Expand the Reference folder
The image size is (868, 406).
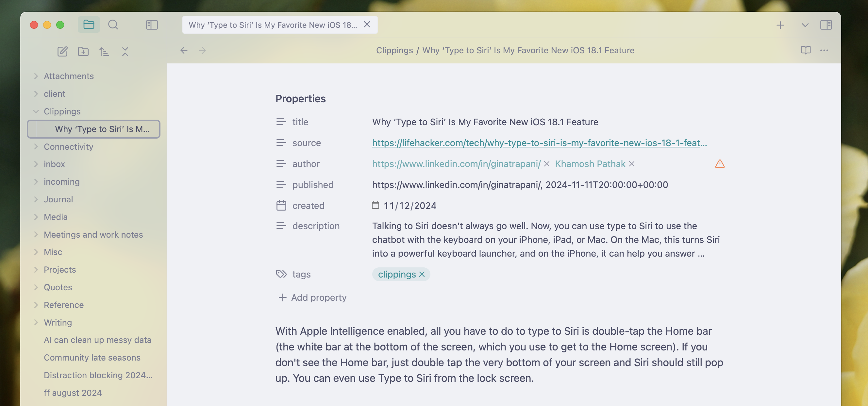click(36, 305)
